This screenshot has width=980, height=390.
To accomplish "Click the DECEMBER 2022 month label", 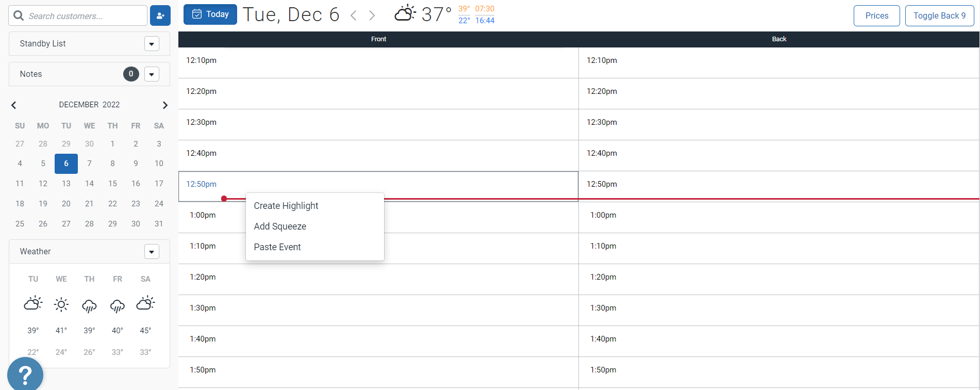I will pos(89,105).
